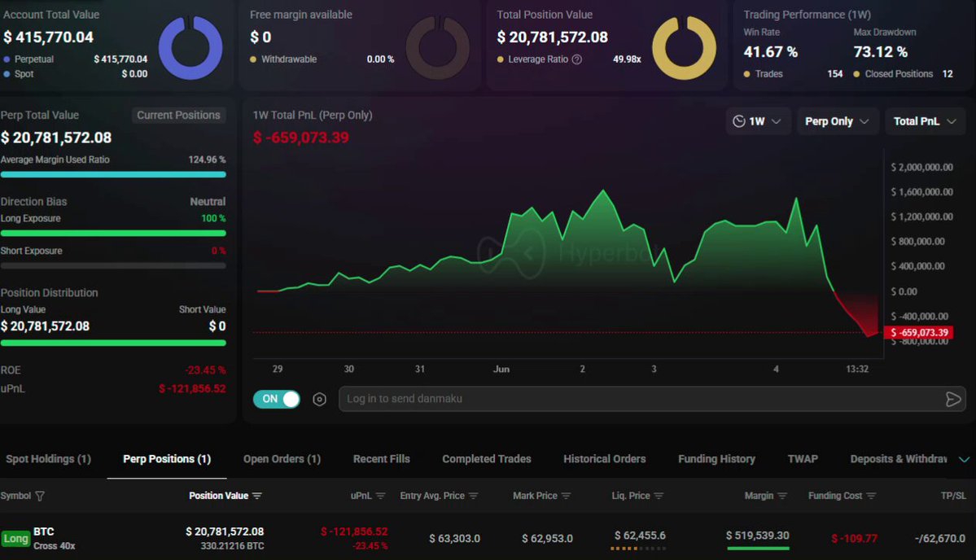Viewport: 976px width, 560px height.
Task: Expand more tabs chevron after Deposits
Action: pos(964,459)
